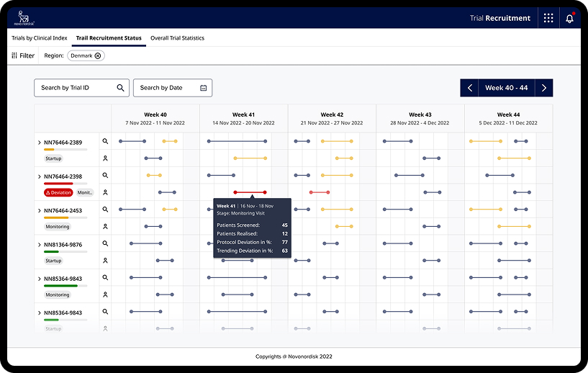Image resolution: width=588 pixels, height=373 pixels.
Task: Click the Monitoring tag under NN85364-9843
Action: (58, 295)
